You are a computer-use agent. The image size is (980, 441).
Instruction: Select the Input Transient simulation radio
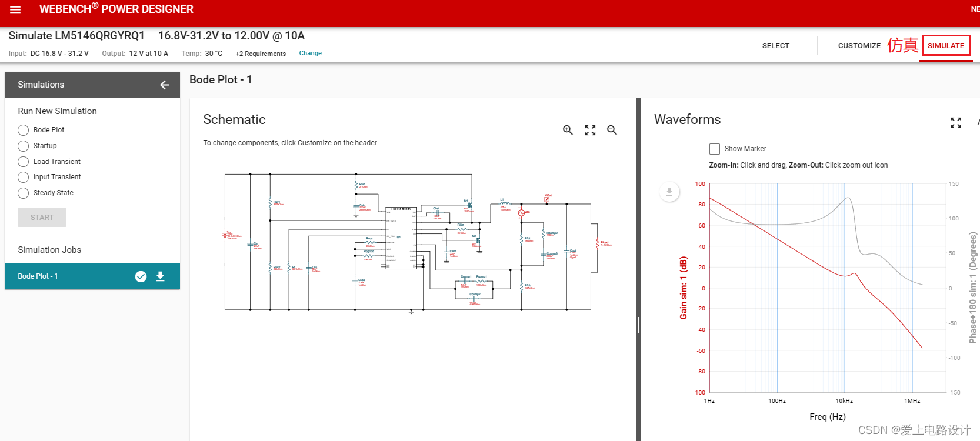(x=23, y=177)
